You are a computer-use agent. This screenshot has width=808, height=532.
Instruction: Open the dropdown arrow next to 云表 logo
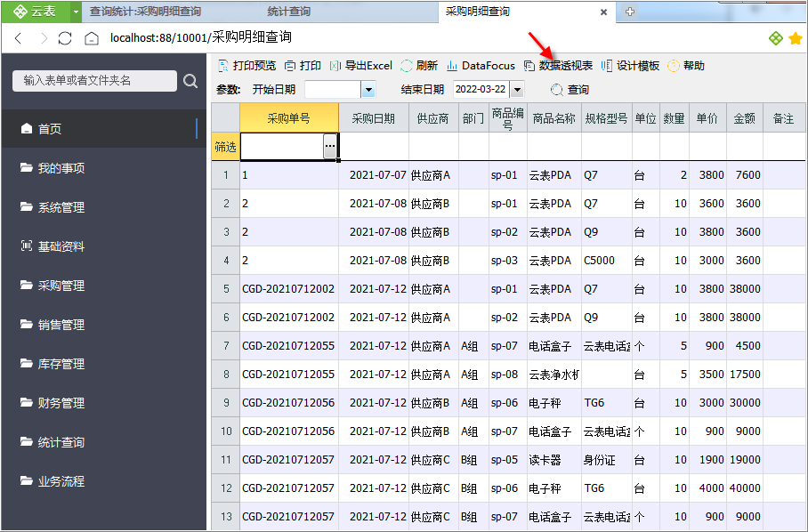[x=76, y=12]
